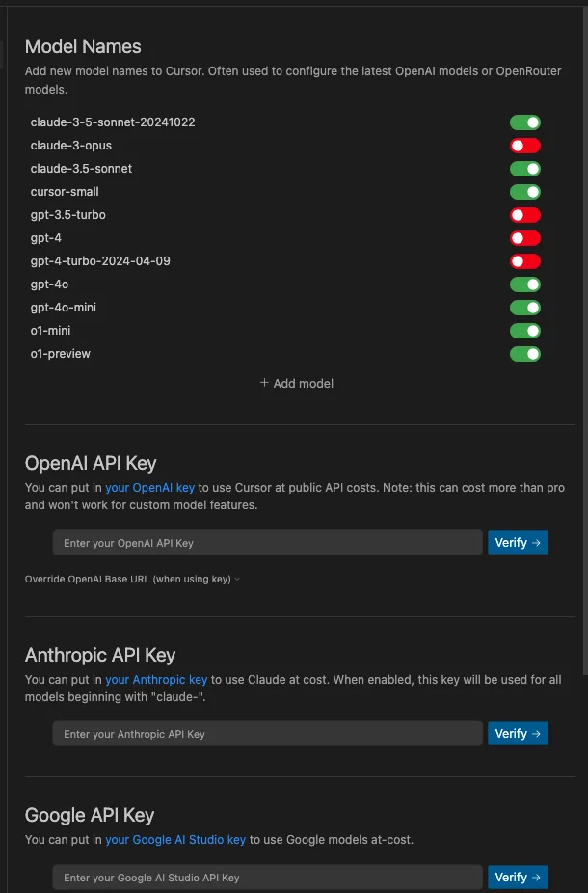The image size is (588, 893).
Task: Toggle the cursor-small model switch
Action: coord(524,192)
